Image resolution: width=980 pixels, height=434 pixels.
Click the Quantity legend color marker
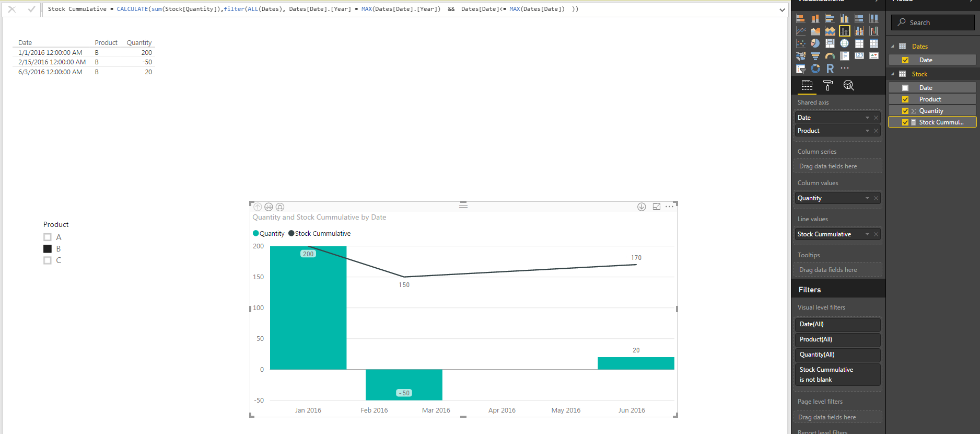point(256,234)
